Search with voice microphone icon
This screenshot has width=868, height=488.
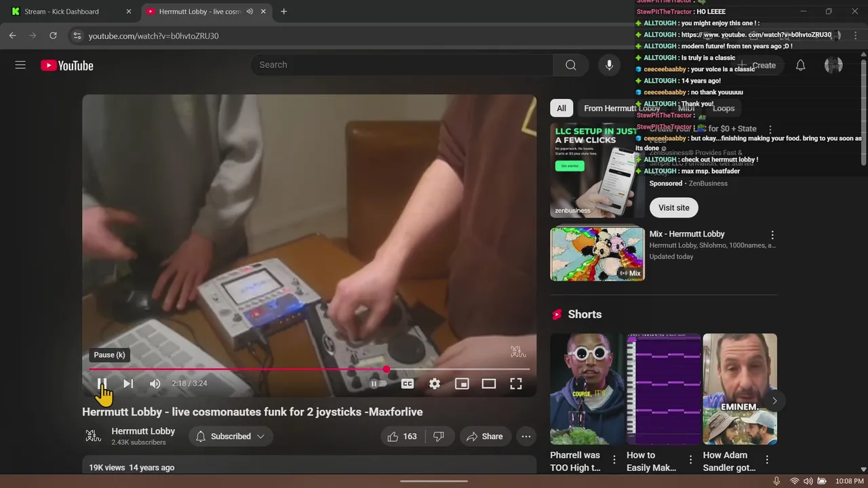pos(609,65)
